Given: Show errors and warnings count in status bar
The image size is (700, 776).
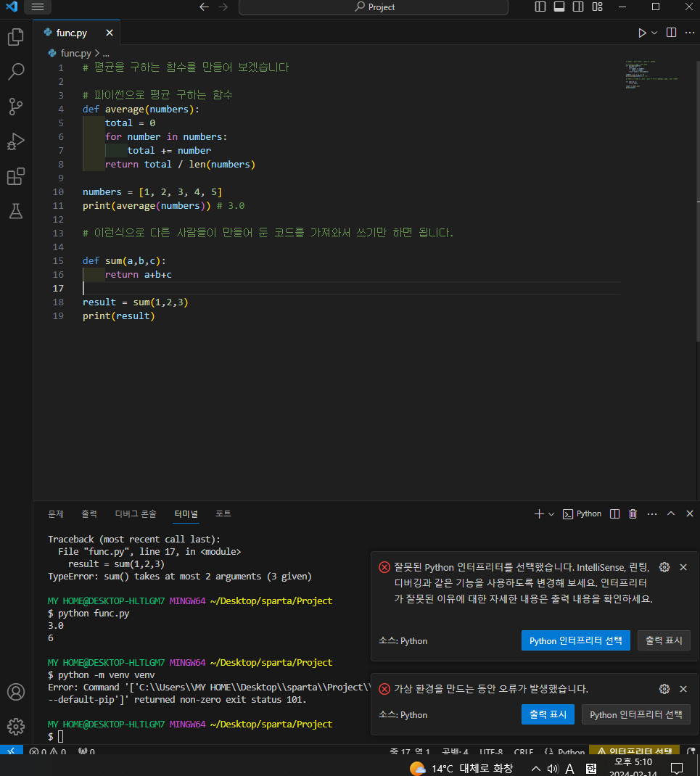Looking at the screenshot, I should pos(48,751).
